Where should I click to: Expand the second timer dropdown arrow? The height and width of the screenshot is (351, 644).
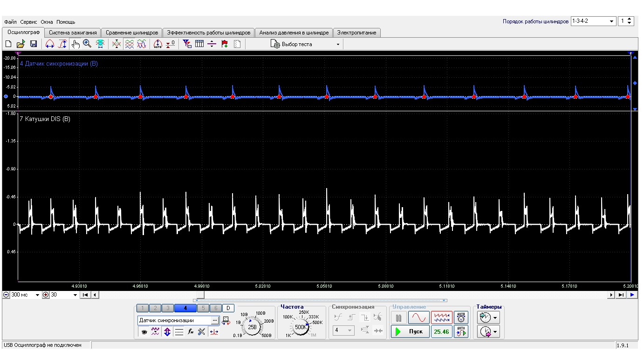(x=495, y=332)
